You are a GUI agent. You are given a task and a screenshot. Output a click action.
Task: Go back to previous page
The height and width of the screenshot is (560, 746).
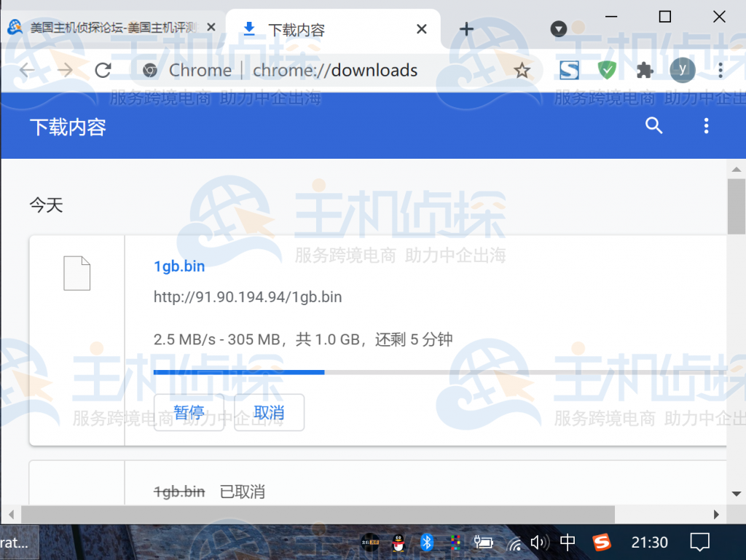tap(27, 71)
